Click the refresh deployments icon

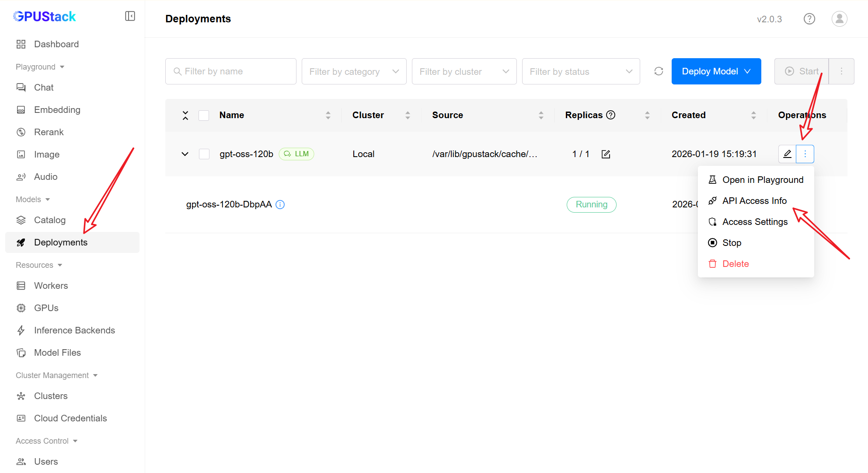(x=659, y=71)
